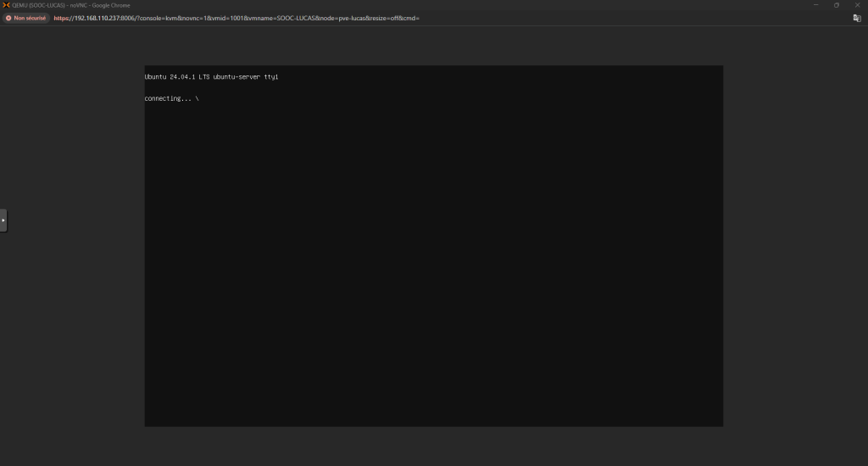Click the "connecting..." status line
This screenshot has height=466, width=868.
(168, 98)
